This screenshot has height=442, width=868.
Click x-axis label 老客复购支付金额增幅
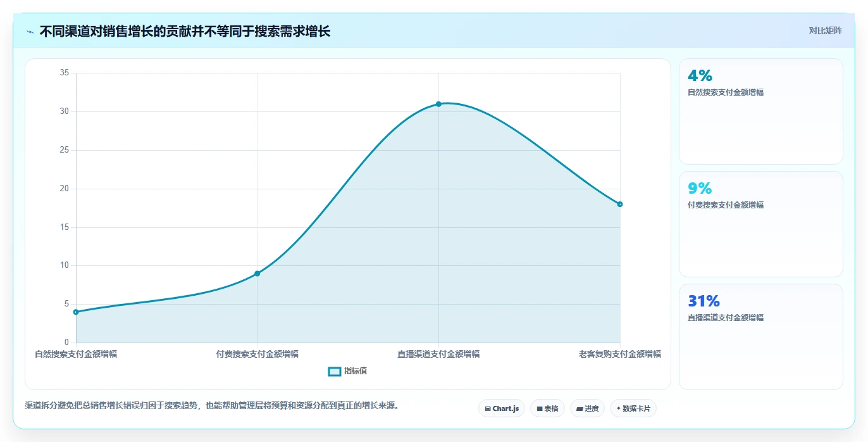pyautogui.click(x=620, y=354)
